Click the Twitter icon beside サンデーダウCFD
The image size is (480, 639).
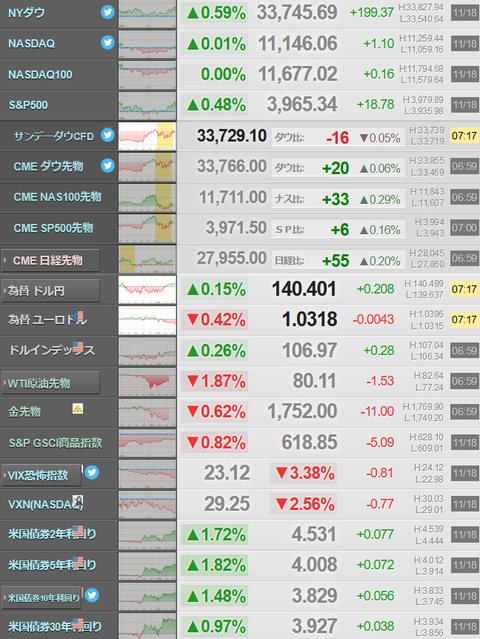pyautogui.click(x=108, y=134)
